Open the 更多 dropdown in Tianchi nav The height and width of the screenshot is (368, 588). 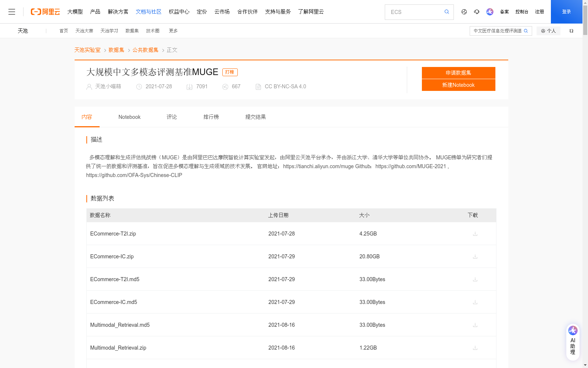click(173, 31)
